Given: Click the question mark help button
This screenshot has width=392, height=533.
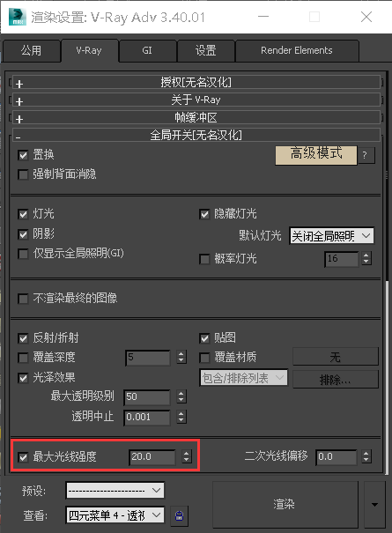Looking at the screenshot, I should click(366, 155).
